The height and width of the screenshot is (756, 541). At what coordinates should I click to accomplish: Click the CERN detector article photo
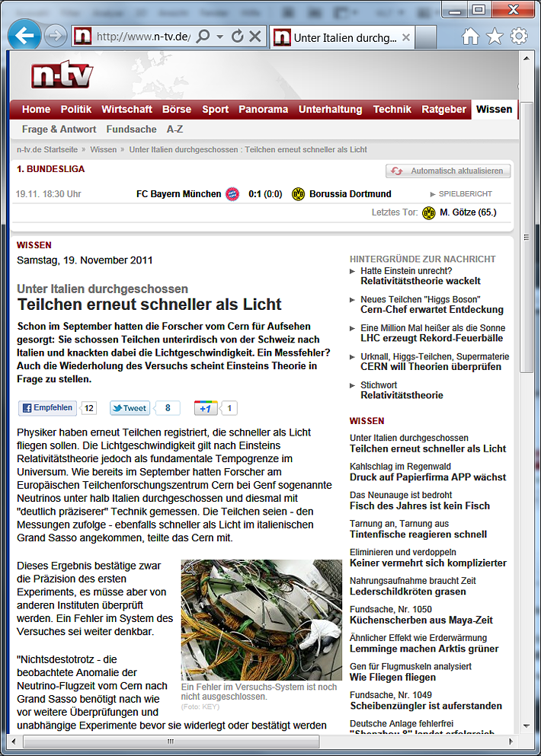point(261,620)
